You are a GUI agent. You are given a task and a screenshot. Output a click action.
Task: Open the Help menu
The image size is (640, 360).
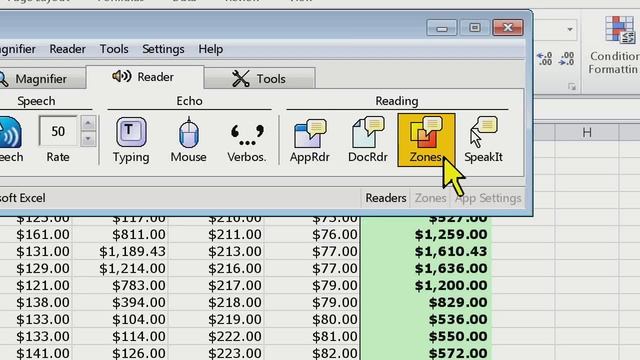pyautogui.click(x=211, y=49)
